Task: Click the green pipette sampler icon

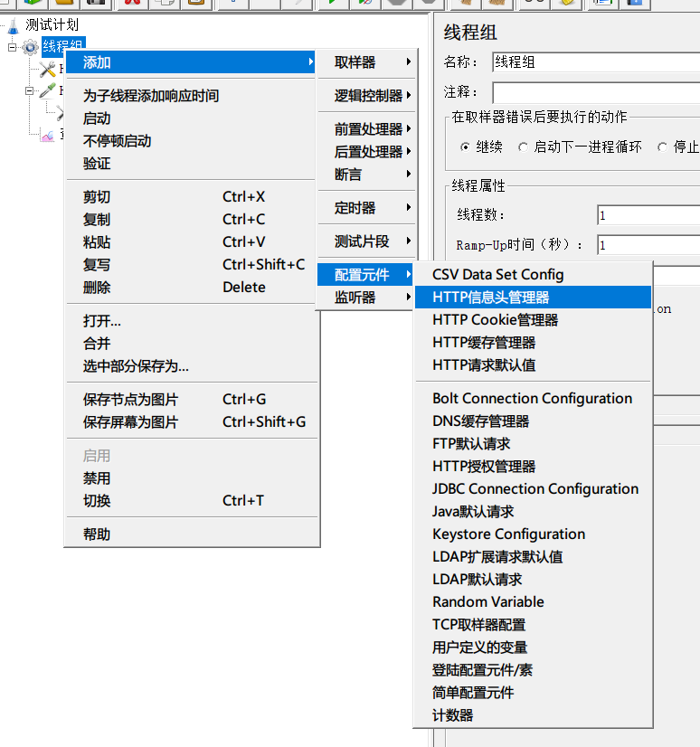Action: pyautogui.click(x=47, y=90)
